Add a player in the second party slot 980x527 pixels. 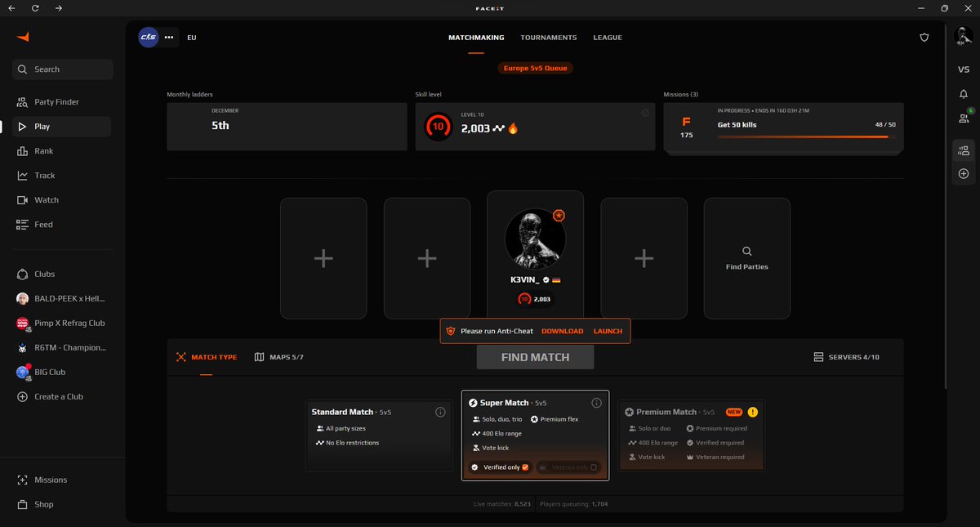tap(427, 258)
